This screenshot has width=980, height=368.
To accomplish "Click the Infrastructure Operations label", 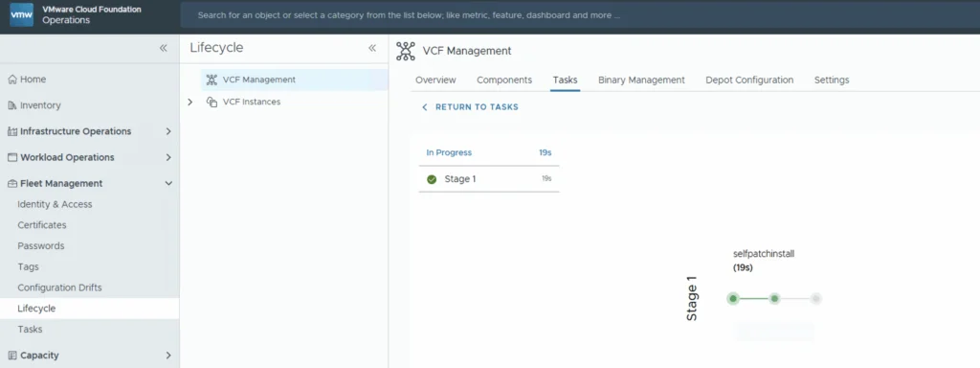I will pos(76,131).
